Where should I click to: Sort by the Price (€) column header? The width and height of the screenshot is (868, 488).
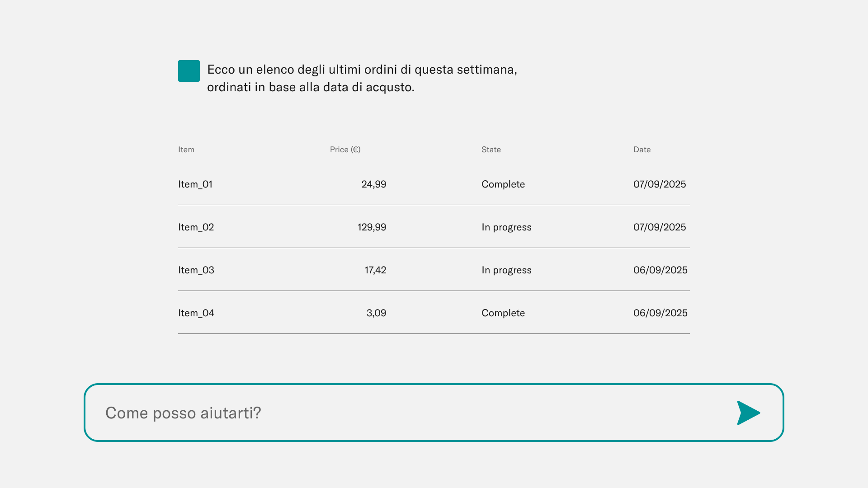click(x=345, y=150)
